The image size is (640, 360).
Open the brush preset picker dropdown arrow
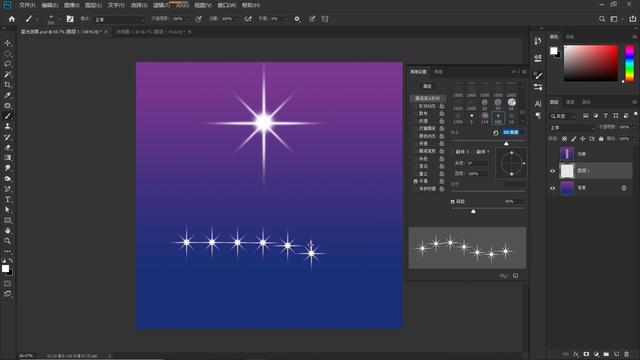pyautogui.click(x=60, y=19)
